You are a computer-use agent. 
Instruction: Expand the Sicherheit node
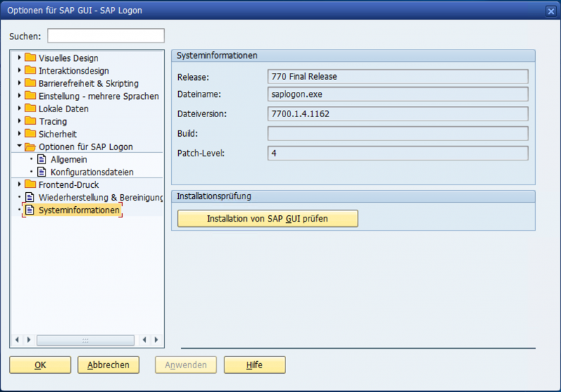(20, 133)
